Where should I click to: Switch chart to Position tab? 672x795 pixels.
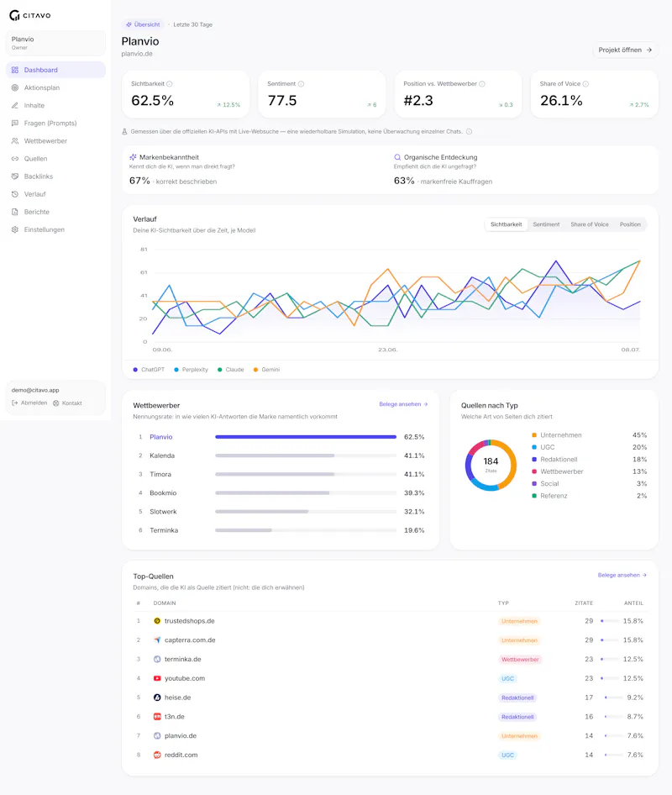[630, 224]
